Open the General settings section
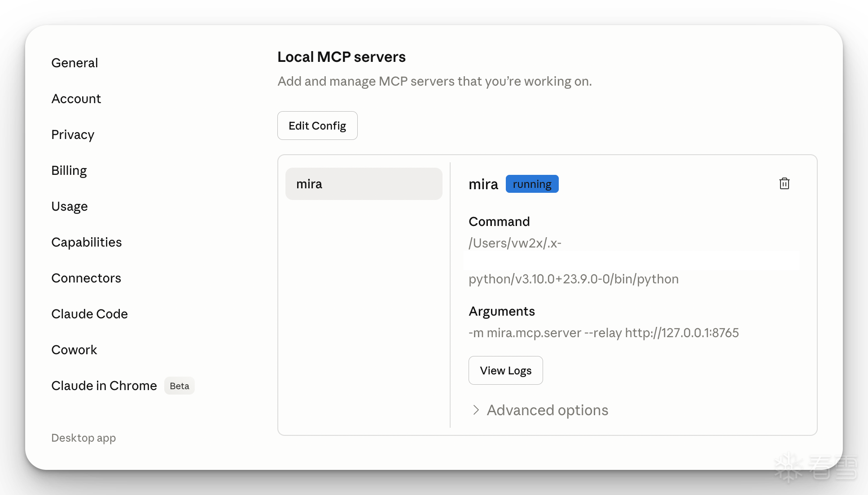 click(75, 63)
